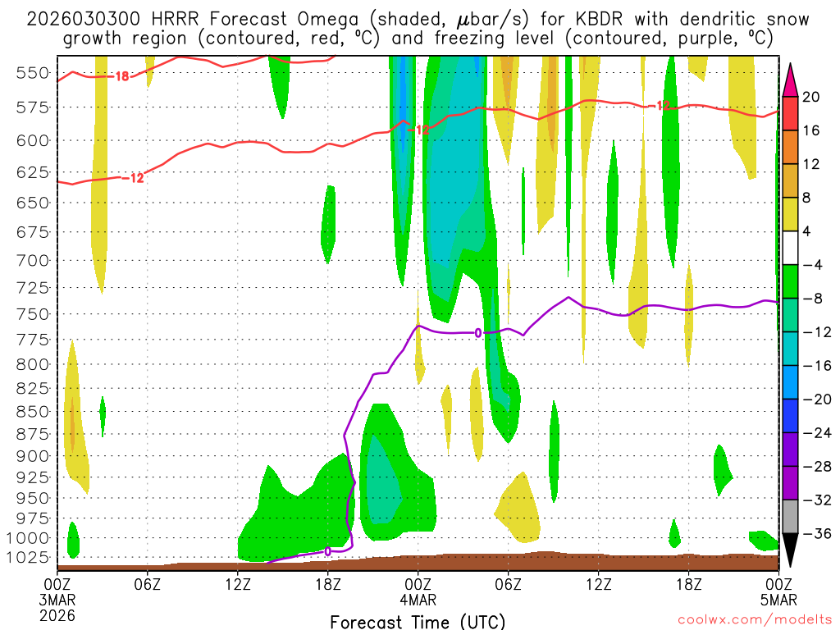Click the black arrow below the colorbar
Image resolution: width=840 pixels, height=630 pixels.
(x=790, y=550)
